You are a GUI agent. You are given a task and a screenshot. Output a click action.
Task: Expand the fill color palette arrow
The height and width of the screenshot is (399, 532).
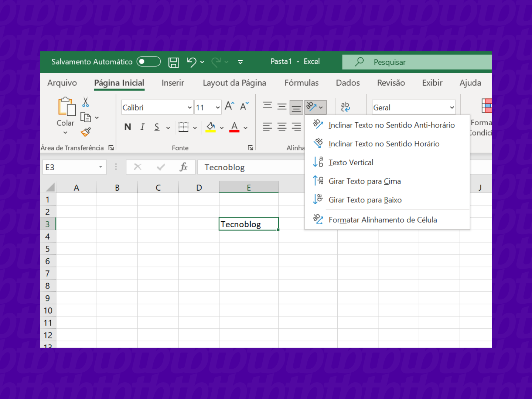pos(222,128)
